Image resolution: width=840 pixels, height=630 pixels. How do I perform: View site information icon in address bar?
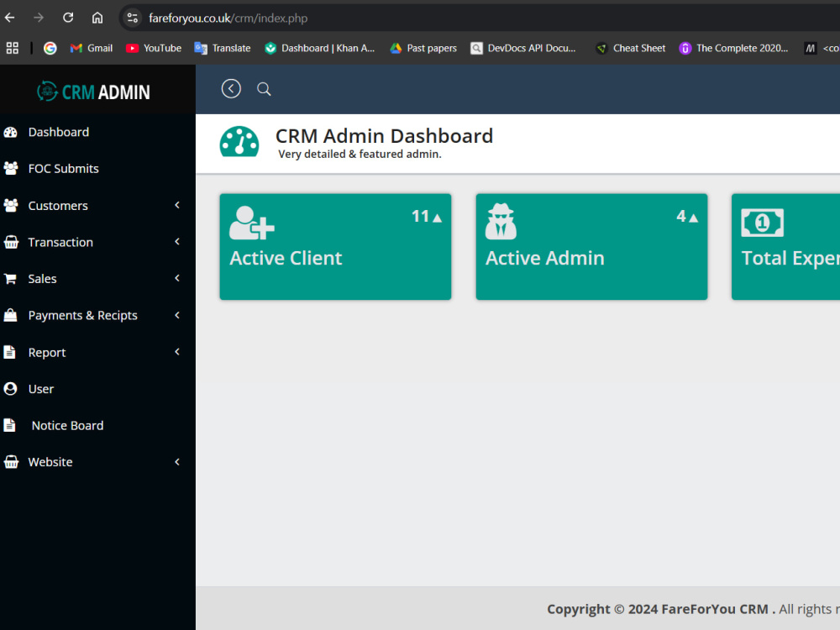(x=133, y=18)
